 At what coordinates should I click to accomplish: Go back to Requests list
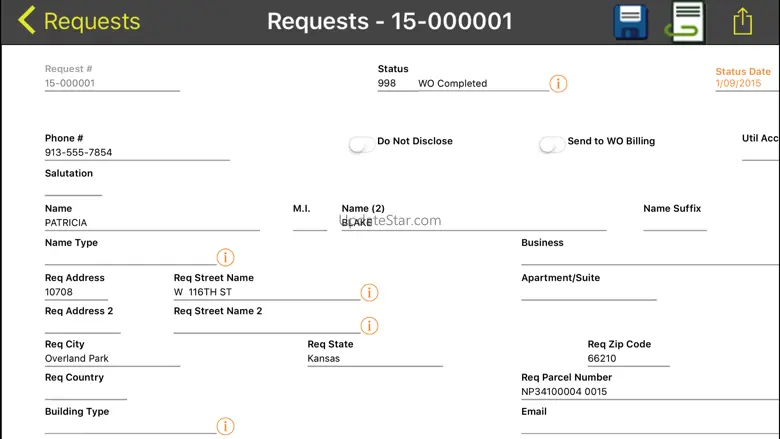[80, 21]
